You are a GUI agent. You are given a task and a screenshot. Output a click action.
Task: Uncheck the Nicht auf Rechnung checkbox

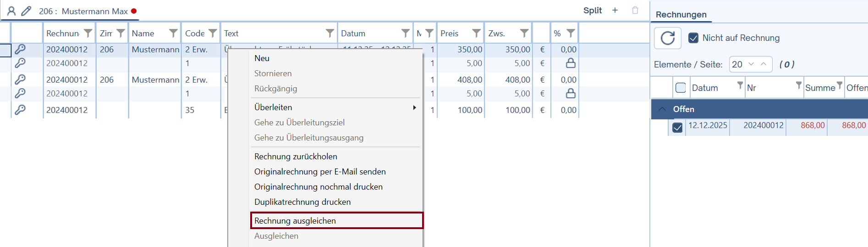tap(693, 38)
